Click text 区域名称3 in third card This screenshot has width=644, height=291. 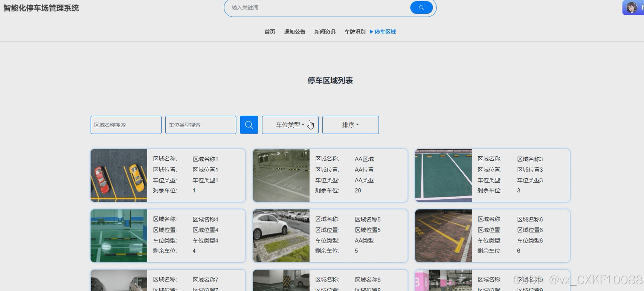(x=530, y=159)
